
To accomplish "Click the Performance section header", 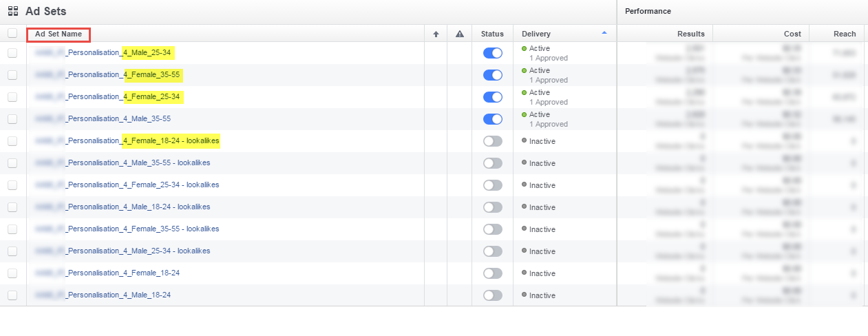I will 648,12.
